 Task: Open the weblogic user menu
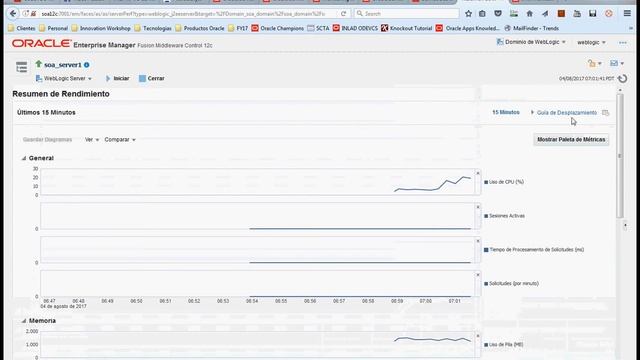coord(591,42)
